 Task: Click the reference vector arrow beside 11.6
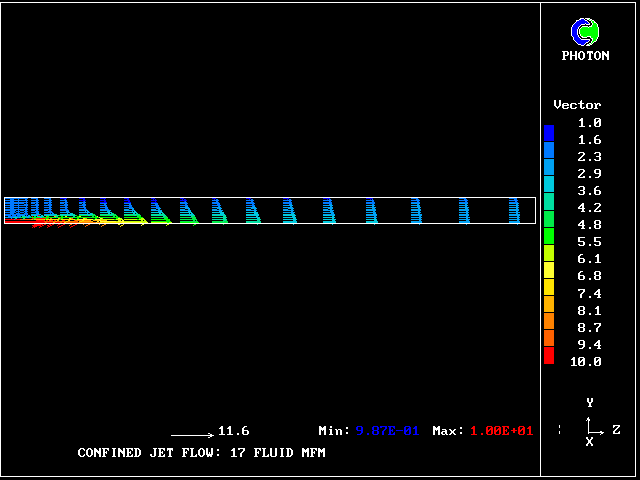point(192,435)
